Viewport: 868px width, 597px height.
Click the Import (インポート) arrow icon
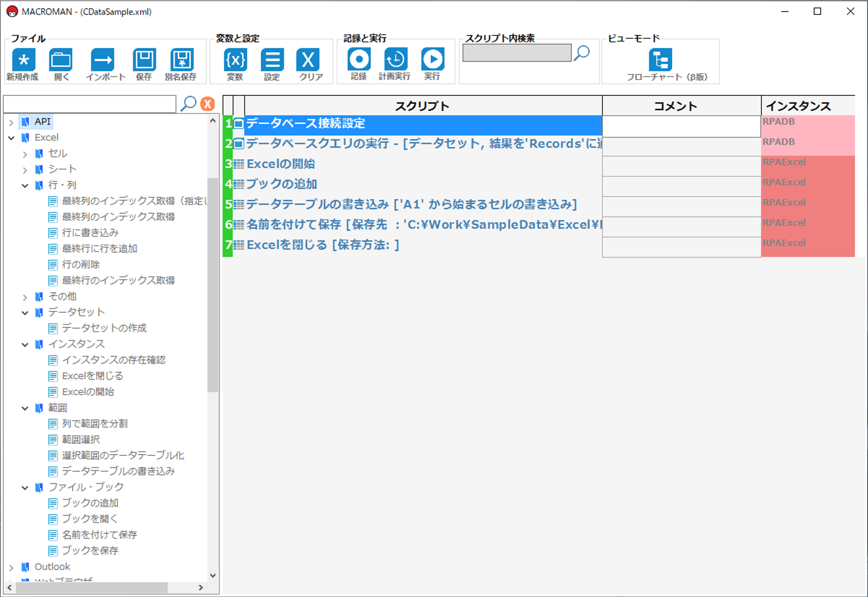pos(103,60)
